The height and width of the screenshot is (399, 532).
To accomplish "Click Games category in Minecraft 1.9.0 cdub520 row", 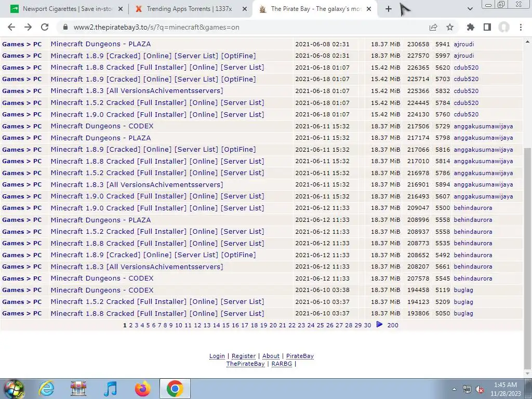I will coord(13,114).
